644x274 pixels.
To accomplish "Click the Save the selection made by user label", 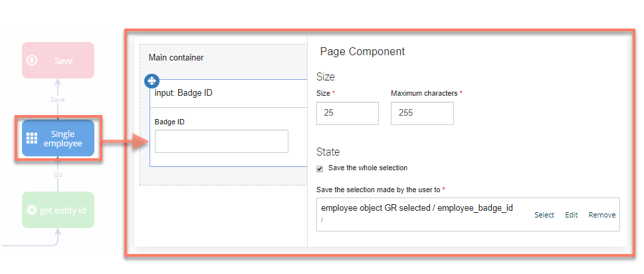I will (378, 190).
